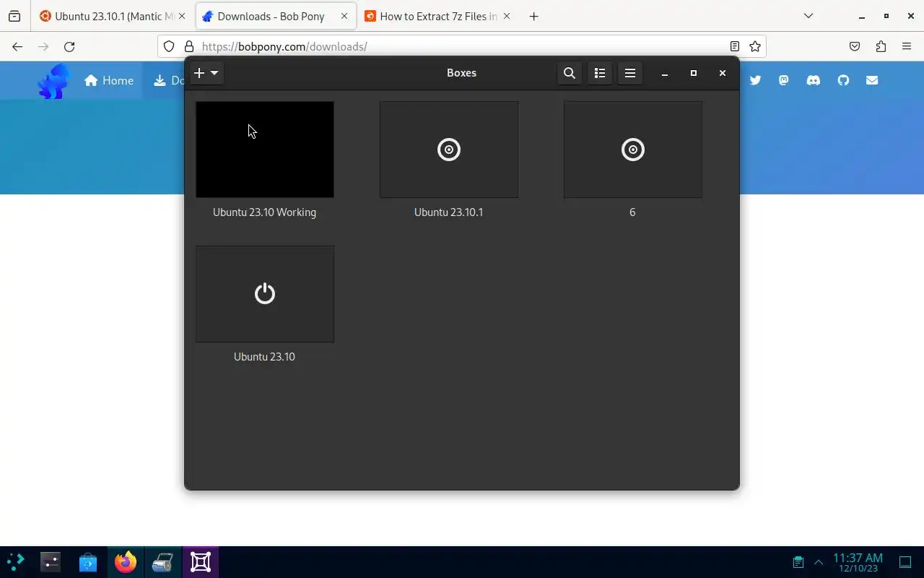Screen dimensions: 924x578
Task: Open Save to Pocket icon
Action: pyautogui.click(x=855, y=46)
